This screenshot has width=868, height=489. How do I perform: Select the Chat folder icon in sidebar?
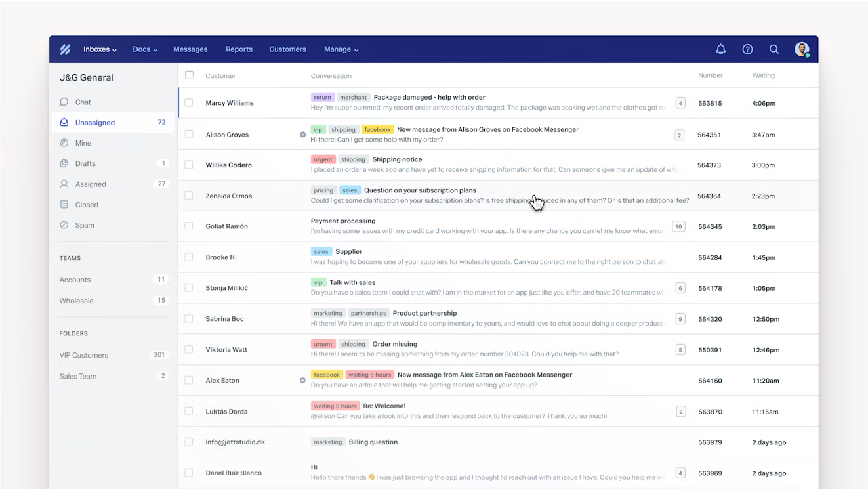[63, 102]
